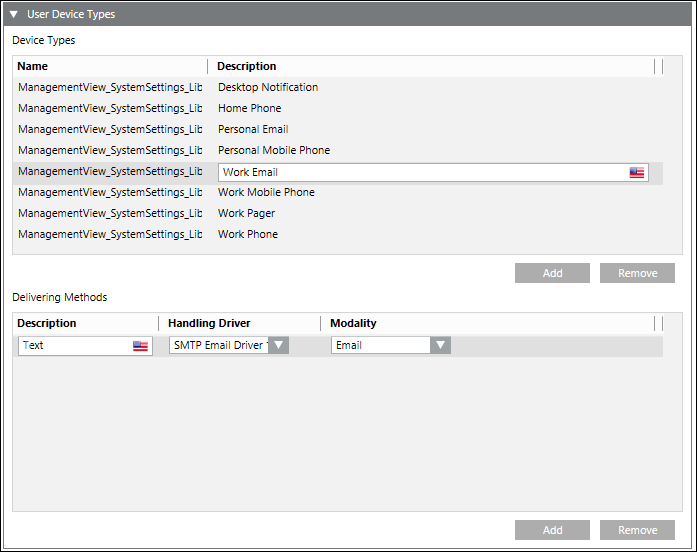
Task: Click Remove button under Device Types
Action: click(x=637, y=273)
